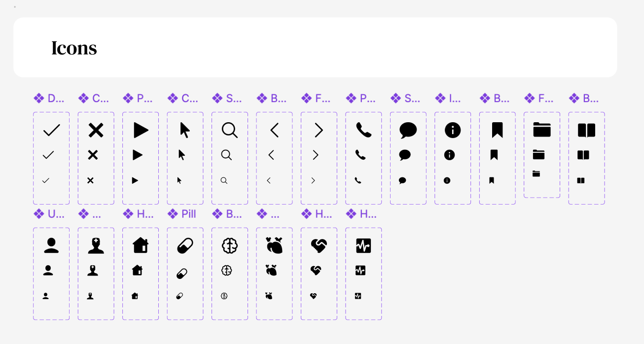Click the largest checkmark icon
This screenshot has height=344, width=644.
click(51, 130)
